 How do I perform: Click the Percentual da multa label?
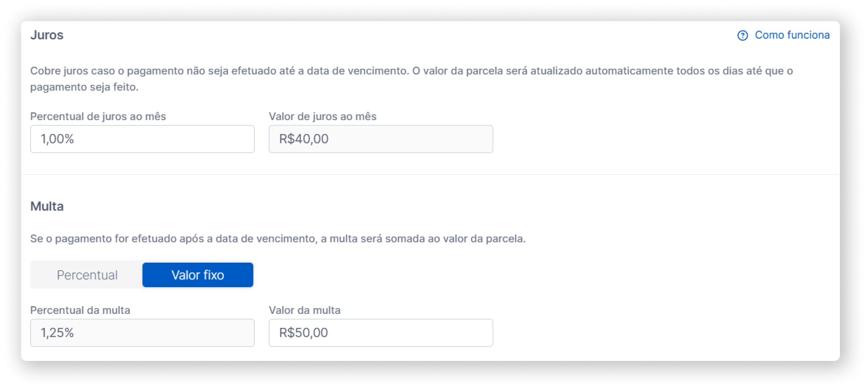(80, 310)
